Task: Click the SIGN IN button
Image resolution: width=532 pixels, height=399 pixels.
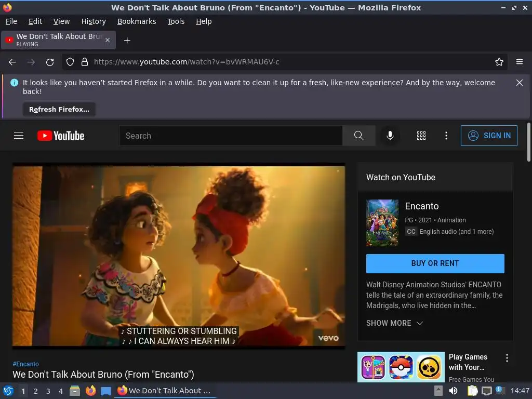Action: tap(489, 136)
